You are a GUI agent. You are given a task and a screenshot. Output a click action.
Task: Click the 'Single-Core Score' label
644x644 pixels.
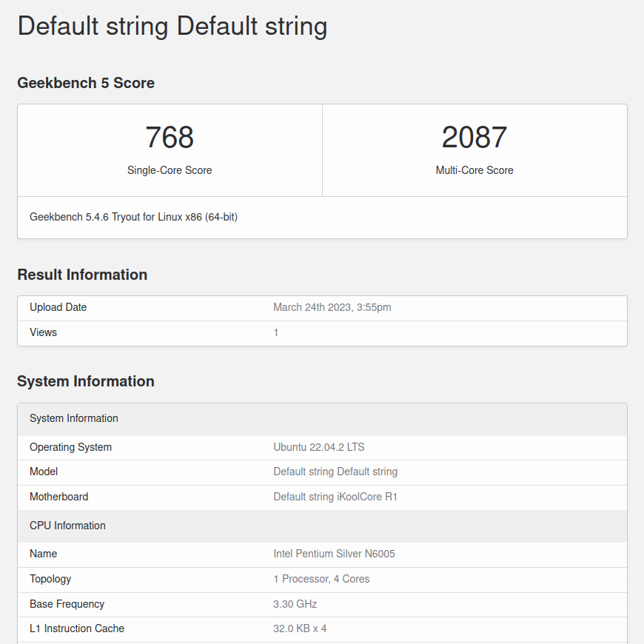click(x=170, y=170)
